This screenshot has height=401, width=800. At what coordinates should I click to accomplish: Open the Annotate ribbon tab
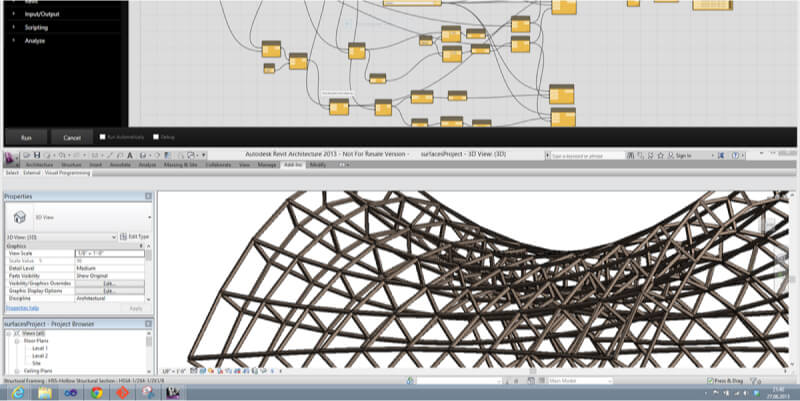[120, 165]
